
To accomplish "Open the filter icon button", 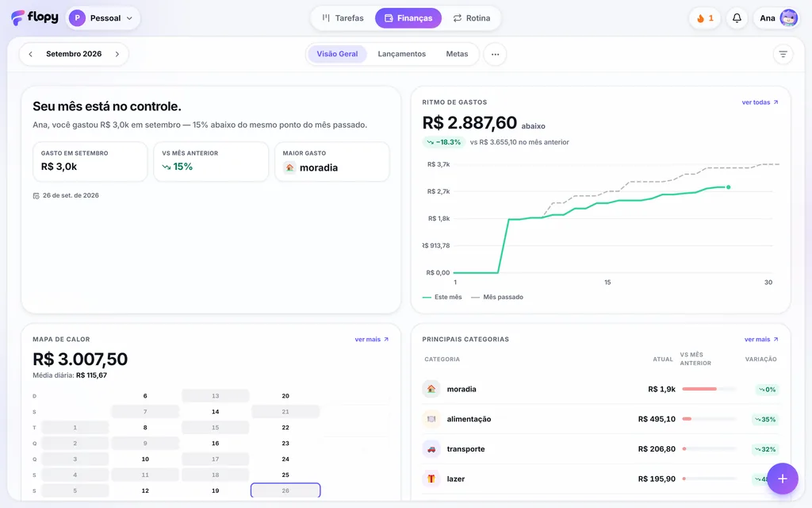I will tap(783, 54).
